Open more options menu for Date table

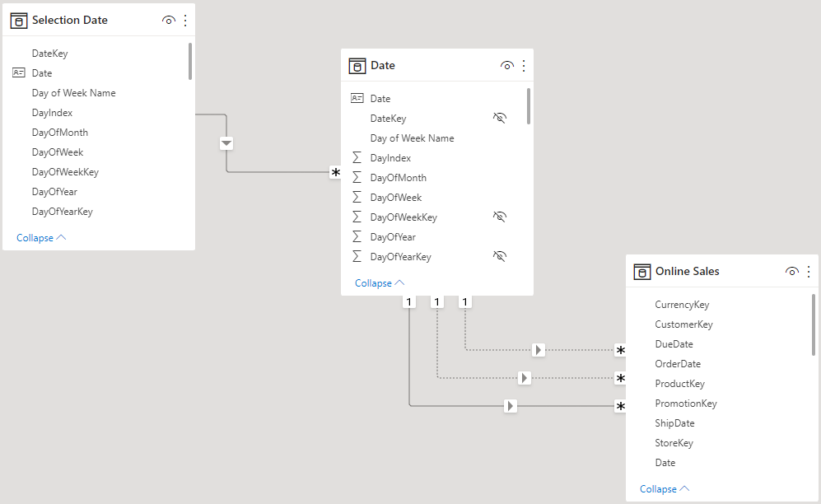click(x=524, y=65)
